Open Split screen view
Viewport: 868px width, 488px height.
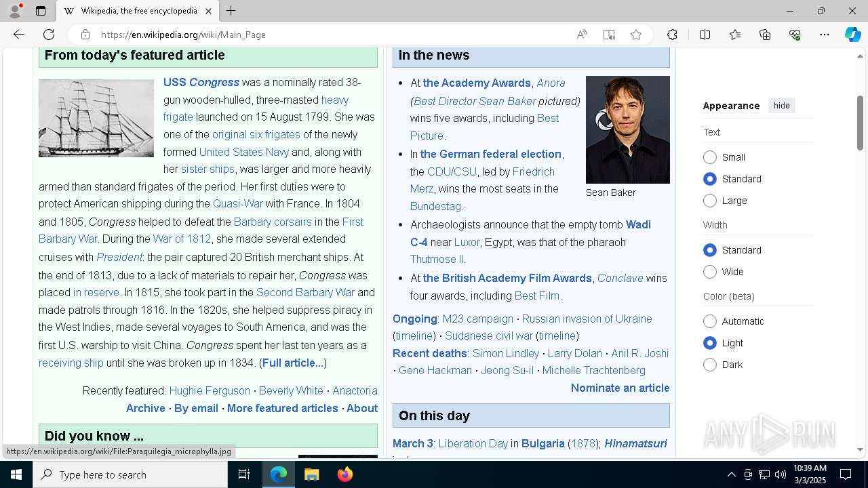click(x=705, y=35)
